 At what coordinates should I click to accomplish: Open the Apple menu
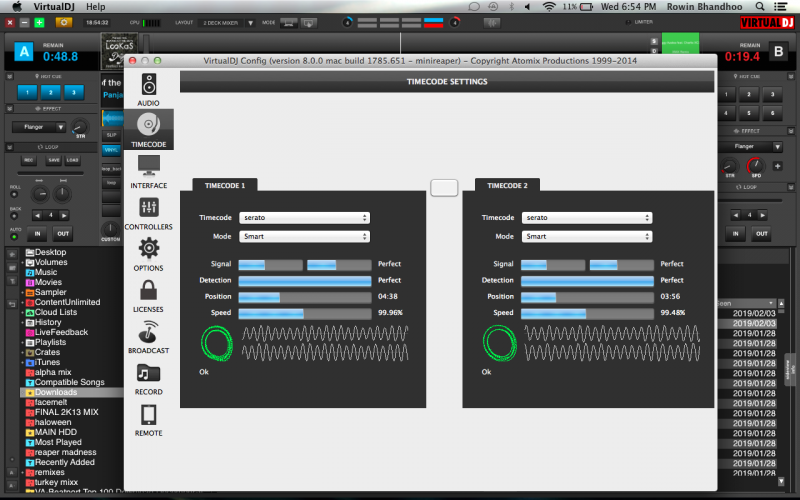17,7
